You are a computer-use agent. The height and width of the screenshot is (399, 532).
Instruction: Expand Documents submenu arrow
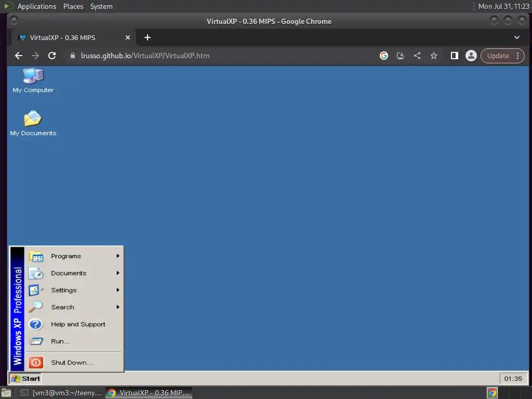tap(118, 273)
